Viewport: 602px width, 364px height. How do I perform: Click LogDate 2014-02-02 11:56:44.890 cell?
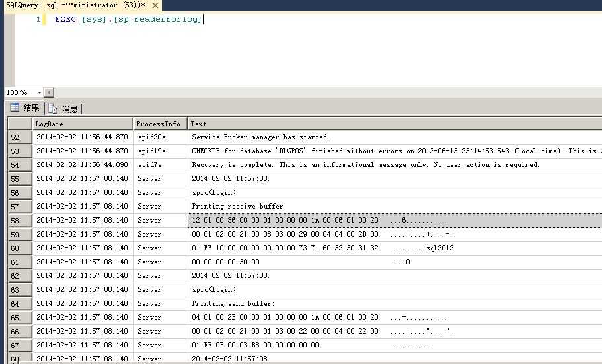tap(83, 164)
